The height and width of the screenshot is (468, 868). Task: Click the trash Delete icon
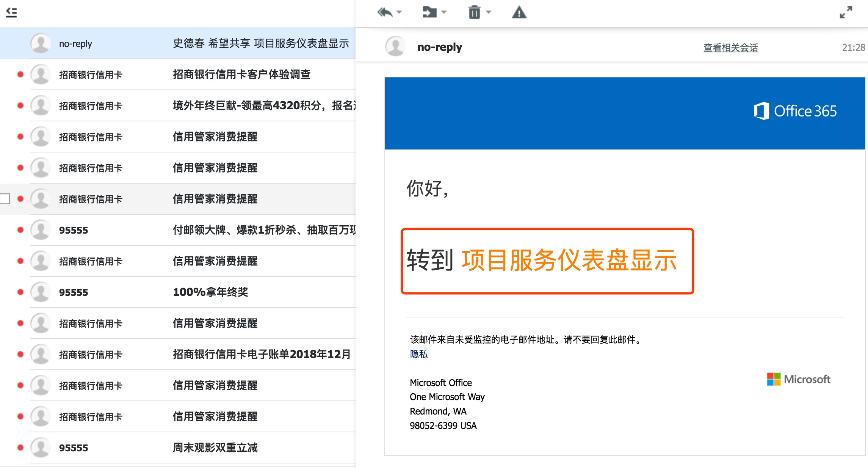(474, 13)
